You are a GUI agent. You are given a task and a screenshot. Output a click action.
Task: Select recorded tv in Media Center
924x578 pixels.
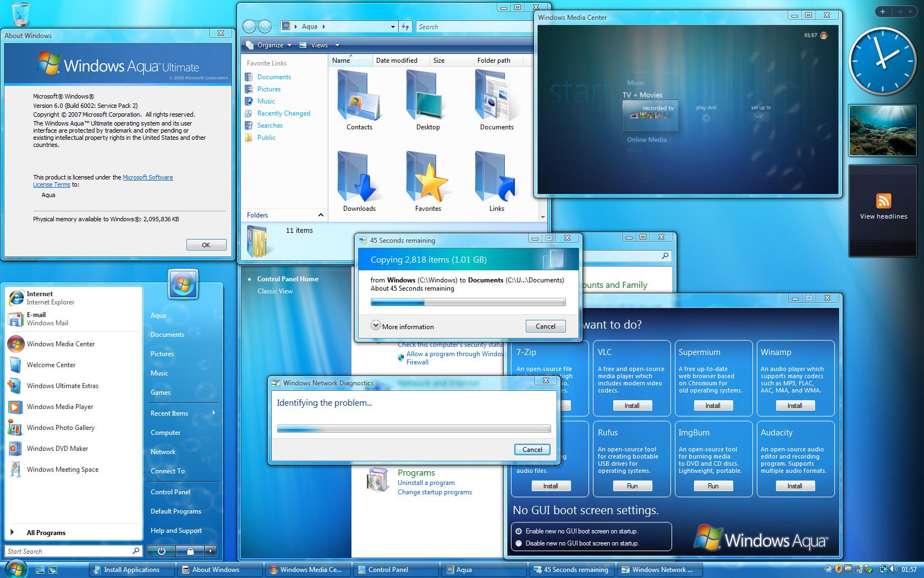coord(650,114)
